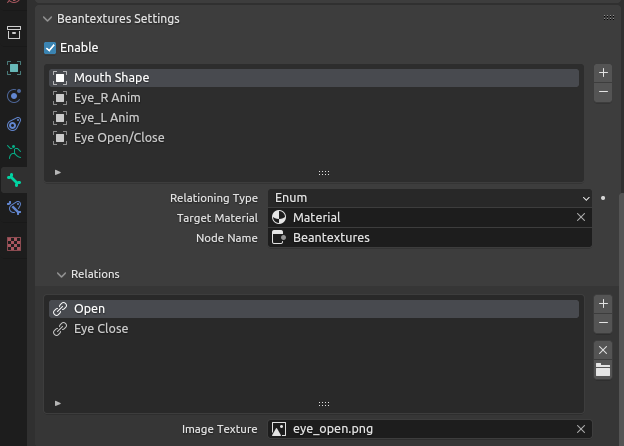The height and width of the screenshot is (446, 624).
Task: Open the Object Data armature tab
Action: click(x=14, y=152)
